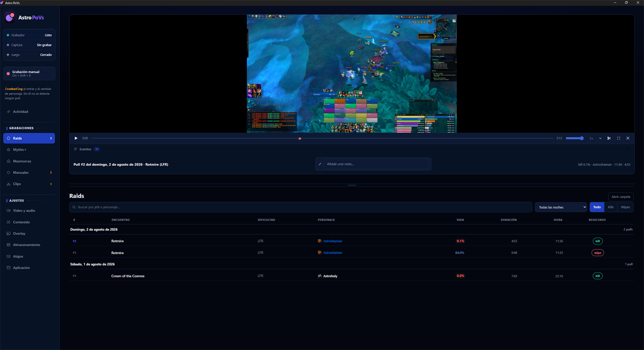Screen dimensions: 644x350
Task: Close the video player panel
Action: [628, 138]
